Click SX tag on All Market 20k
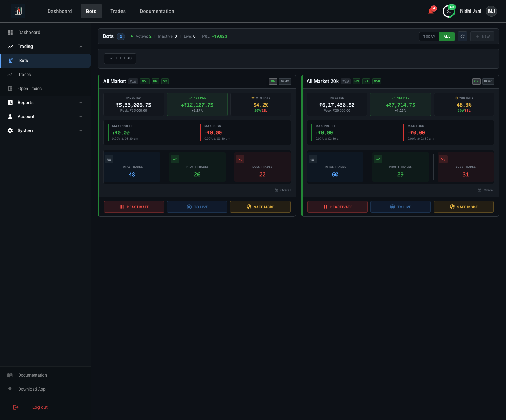This screenshot has height=420, width=506. [366, 81]
